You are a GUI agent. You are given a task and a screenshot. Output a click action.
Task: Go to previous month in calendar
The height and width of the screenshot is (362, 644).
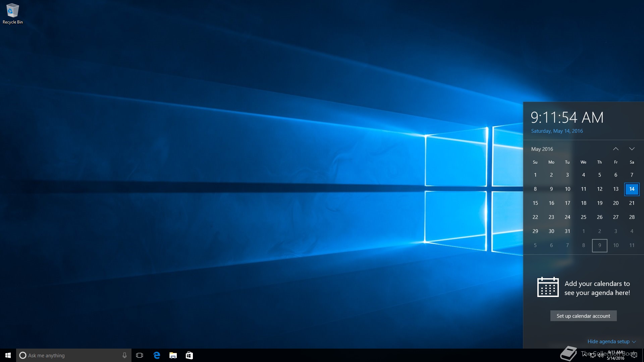616,149
